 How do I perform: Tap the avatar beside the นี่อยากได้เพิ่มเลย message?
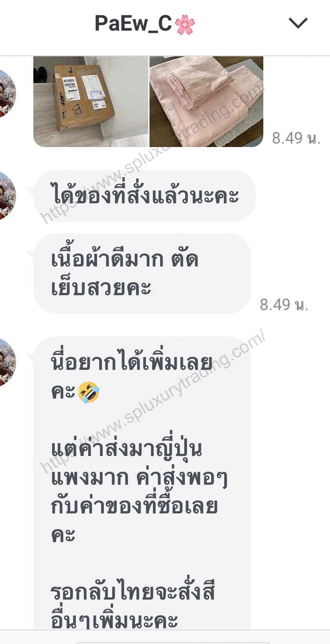click(8, 362)
